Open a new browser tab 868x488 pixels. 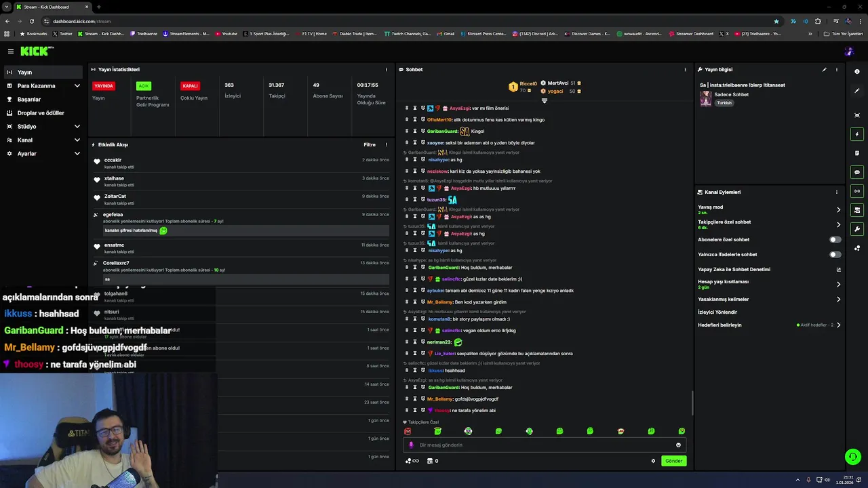(99, 7)
